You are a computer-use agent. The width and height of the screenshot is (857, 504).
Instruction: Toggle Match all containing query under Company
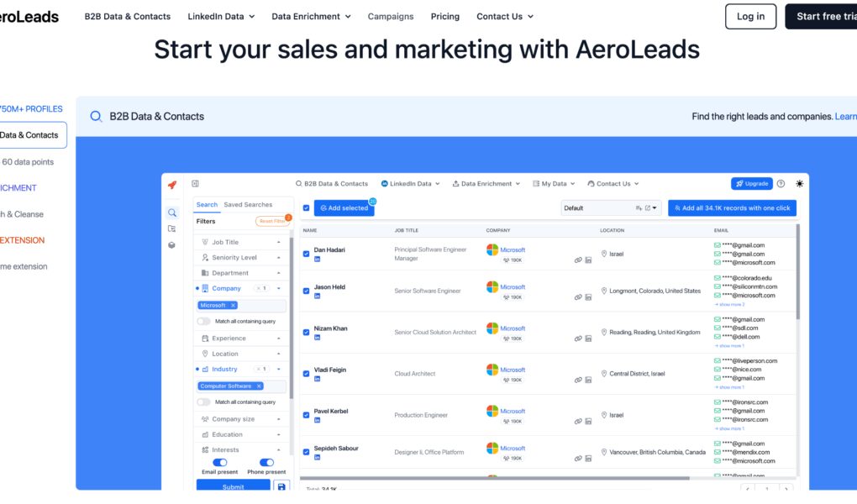click(x=203, y=321)
